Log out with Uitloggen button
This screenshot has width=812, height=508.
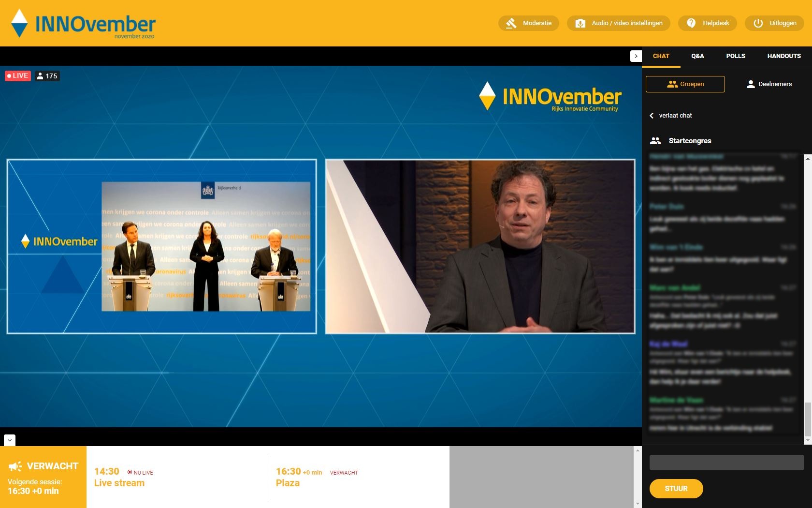coord(774,23)
